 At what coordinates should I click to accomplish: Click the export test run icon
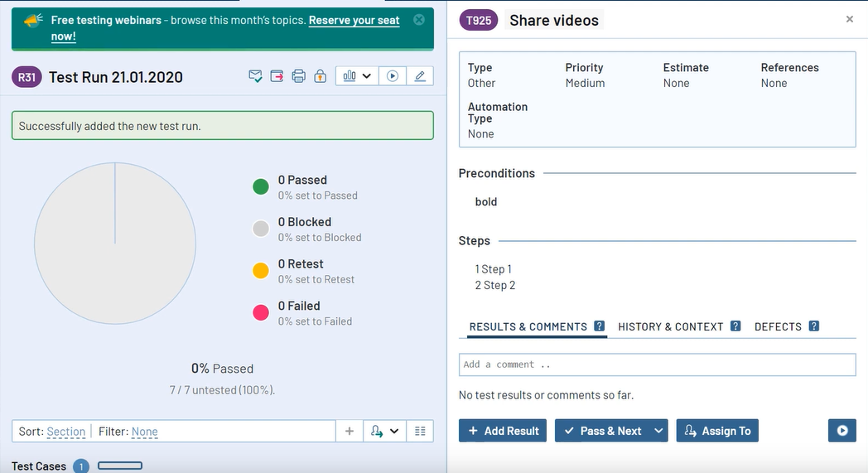(277, 76)
